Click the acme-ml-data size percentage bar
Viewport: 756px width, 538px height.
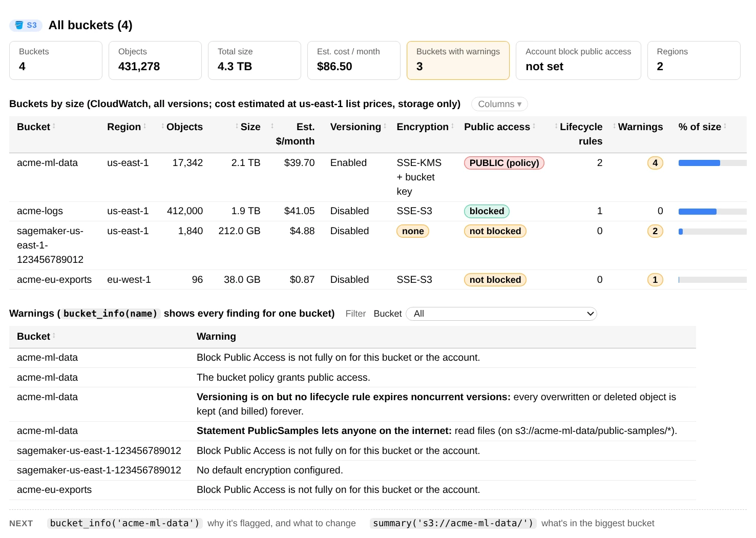tap(712, 163)
